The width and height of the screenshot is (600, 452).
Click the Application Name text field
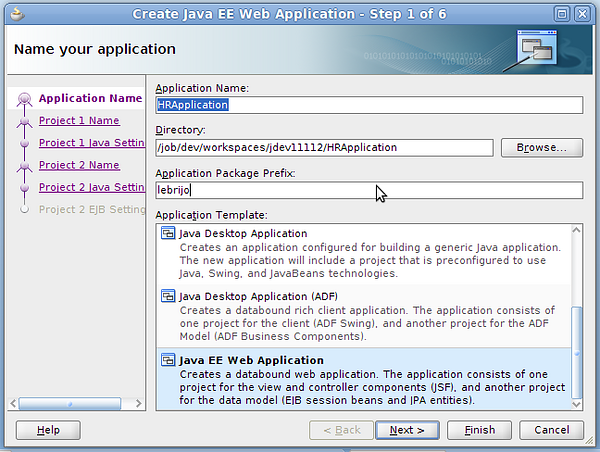point(368,105)
